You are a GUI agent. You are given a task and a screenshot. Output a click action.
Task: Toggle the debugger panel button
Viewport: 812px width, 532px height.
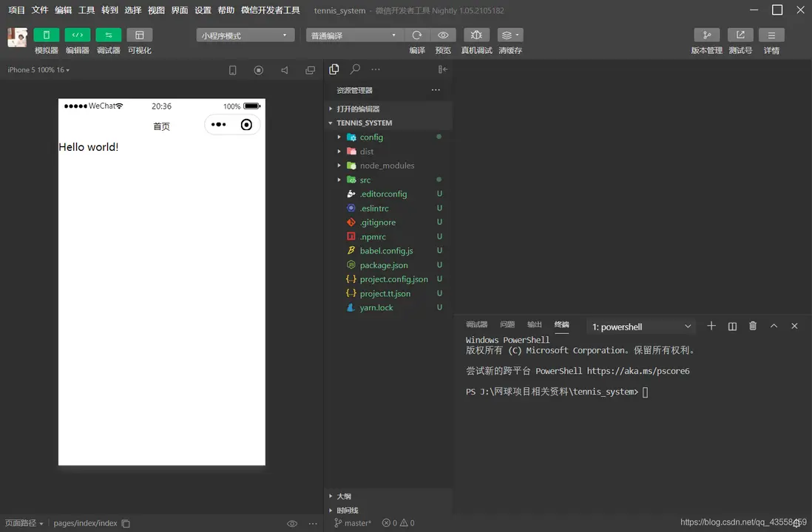point(108,35)
